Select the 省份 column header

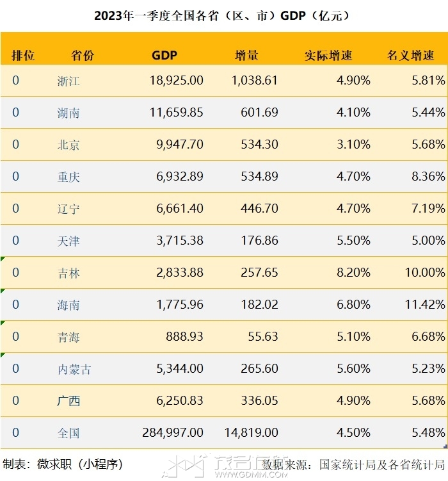point(83,56)
